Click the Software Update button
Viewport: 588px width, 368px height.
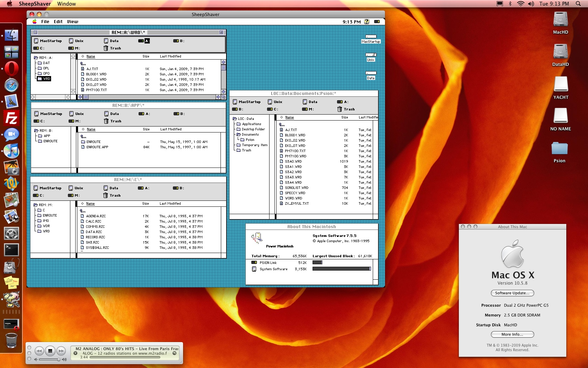click(512, 293)
